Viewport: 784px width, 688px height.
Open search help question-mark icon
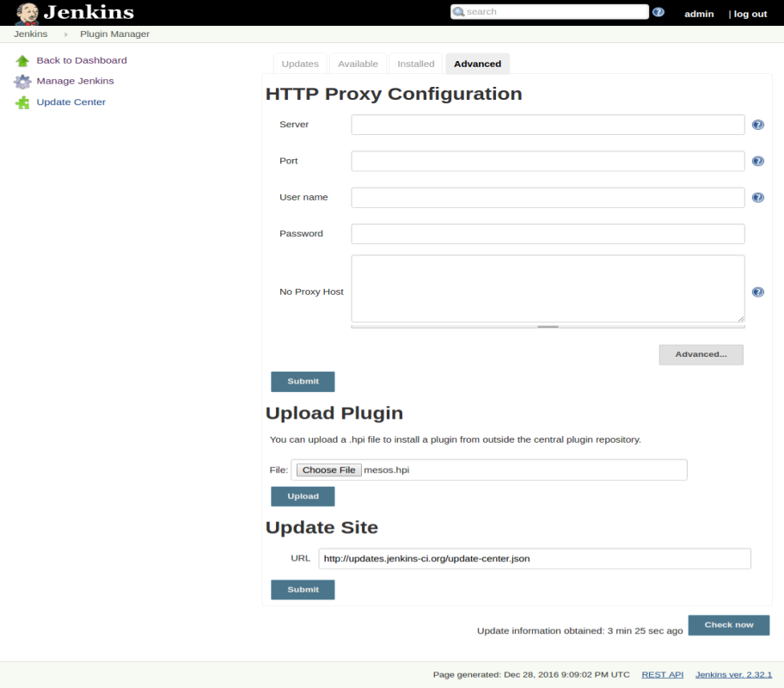pyautogui.click(x=658, y=12)
